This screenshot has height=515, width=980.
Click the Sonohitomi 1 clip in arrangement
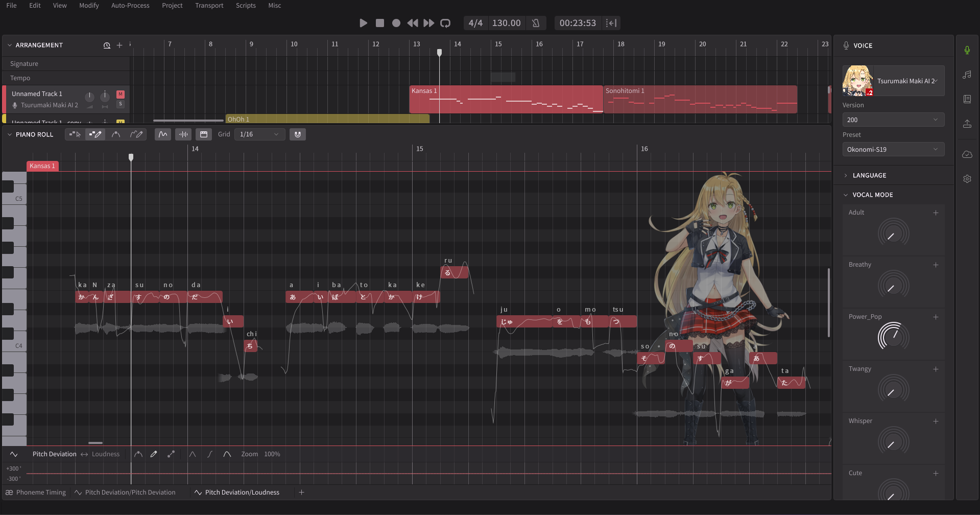[700, 99]
